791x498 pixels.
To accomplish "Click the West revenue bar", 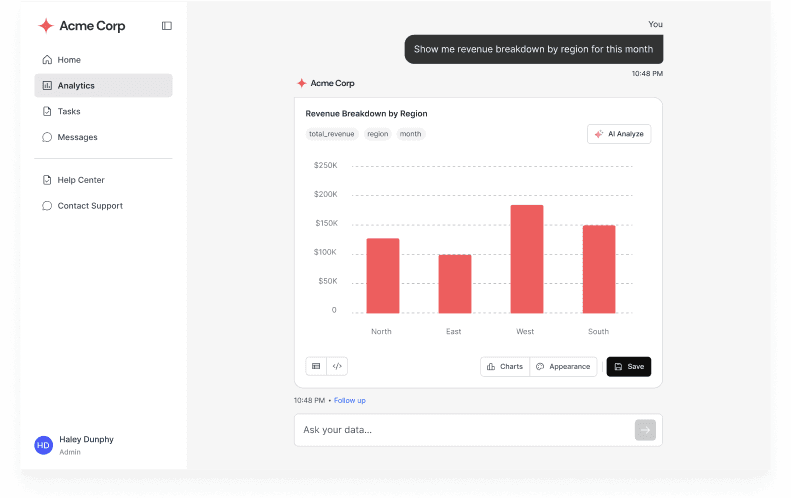I will (527, 259).
